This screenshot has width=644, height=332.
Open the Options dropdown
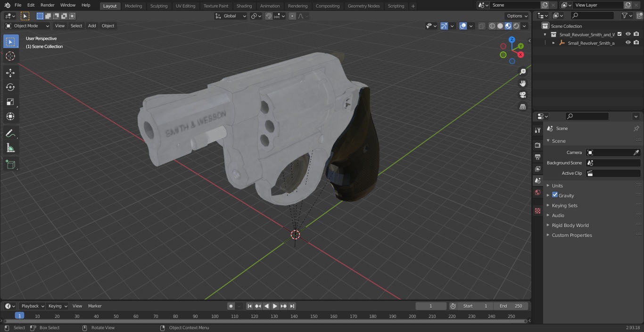pos(517,16)
